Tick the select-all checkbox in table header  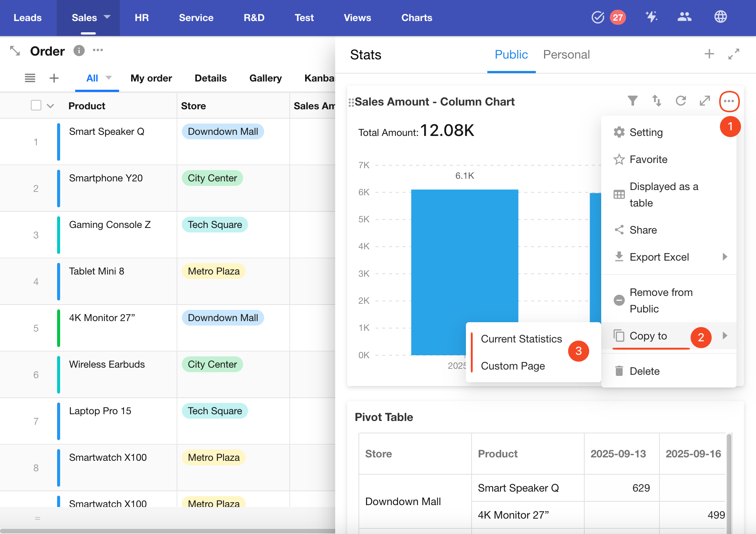pyautogui.click(x=36, y=106)
